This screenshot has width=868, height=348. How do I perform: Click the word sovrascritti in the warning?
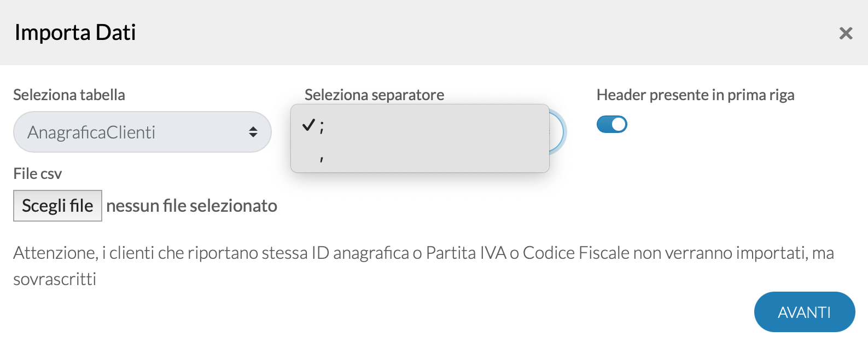click(55, 279)
